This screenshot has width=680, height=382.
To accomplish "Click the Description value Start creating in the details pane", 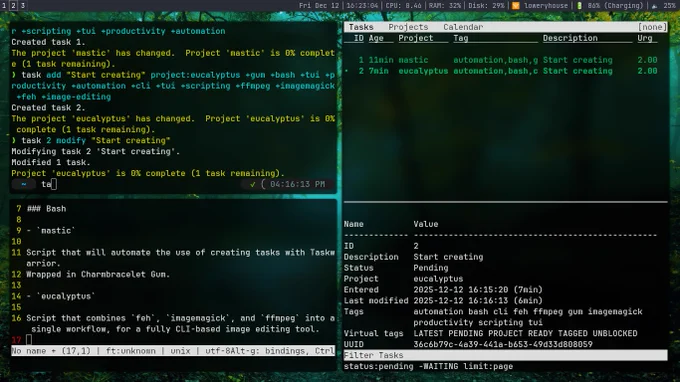I will 448,257.
